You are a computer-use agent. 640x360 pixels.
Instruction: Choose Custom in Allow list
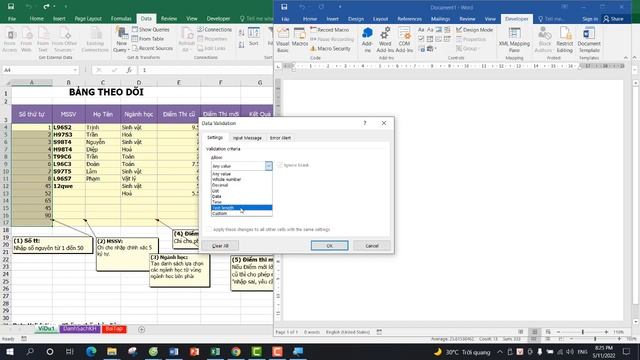241,213
